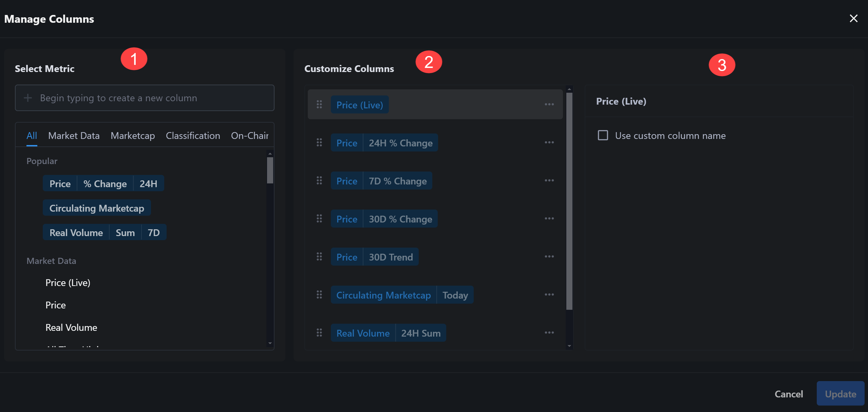Switch to the All tab
Image resolution: width=868 pixels, height=412 pixels.
[32, 136]
